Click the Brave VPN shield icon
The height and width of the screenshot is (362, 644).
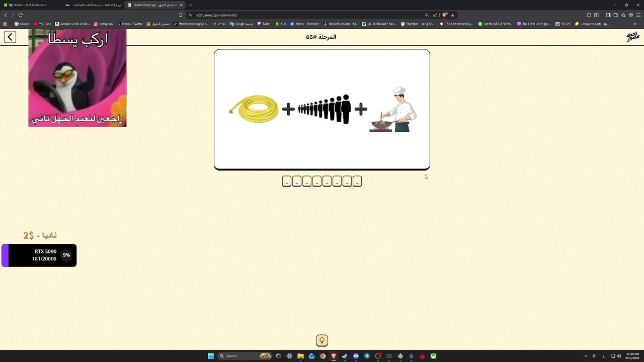pyautogui.click(x=630, y=15)
